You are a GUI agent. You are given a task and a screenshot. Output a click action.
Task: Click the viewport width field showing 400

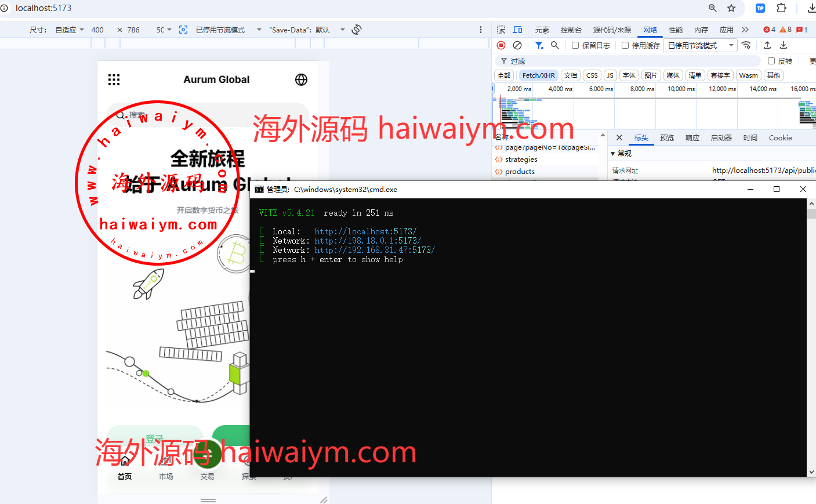point(97,30)
